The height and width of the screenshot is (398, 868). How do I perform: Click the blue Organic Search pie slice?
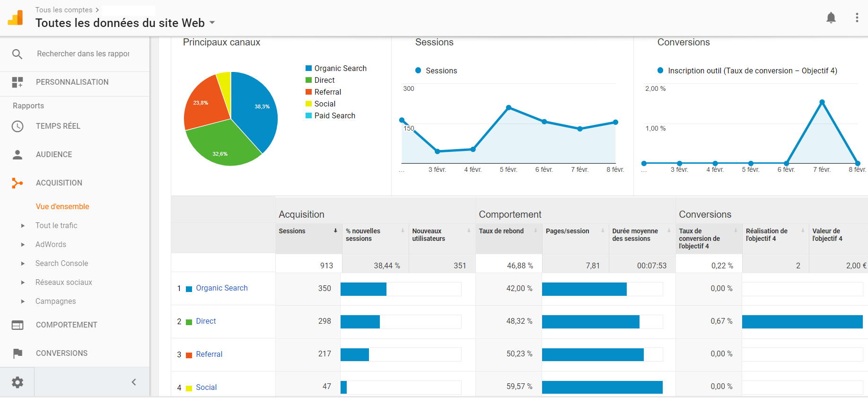tap(255, 109)
